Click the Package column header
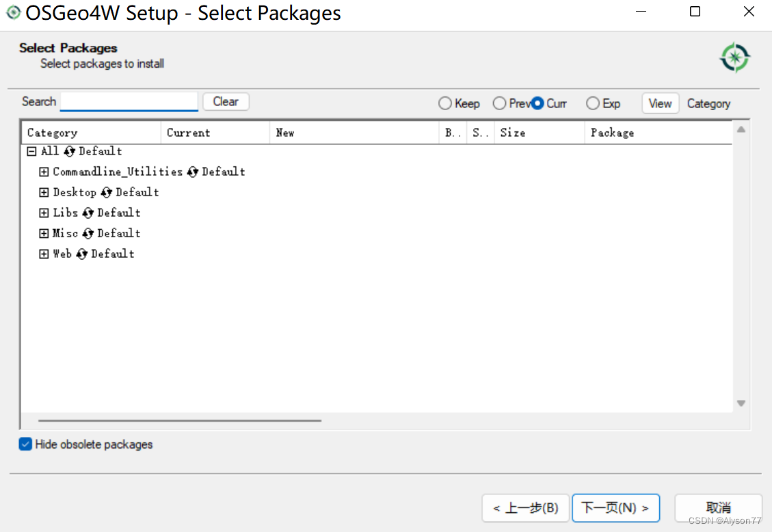 coord(658,133)
